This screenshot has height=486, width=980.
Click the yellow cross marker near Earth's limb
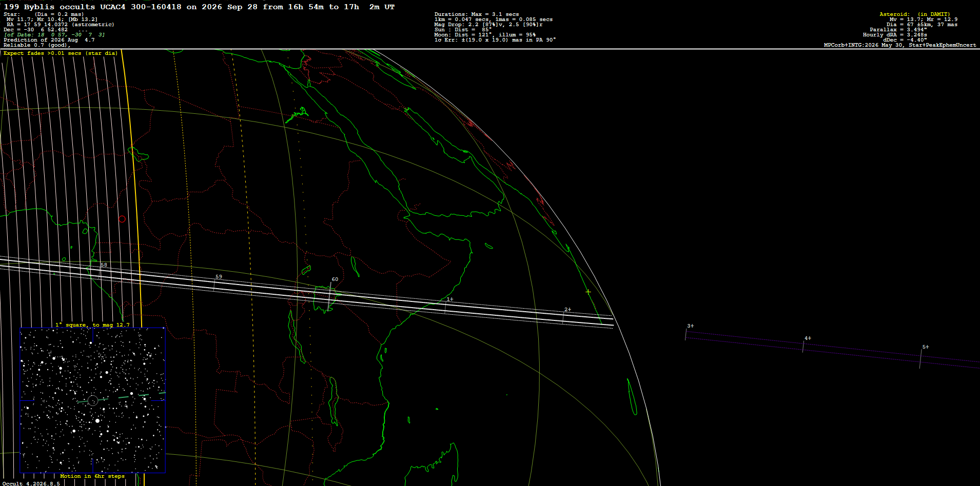pos(588,292)
